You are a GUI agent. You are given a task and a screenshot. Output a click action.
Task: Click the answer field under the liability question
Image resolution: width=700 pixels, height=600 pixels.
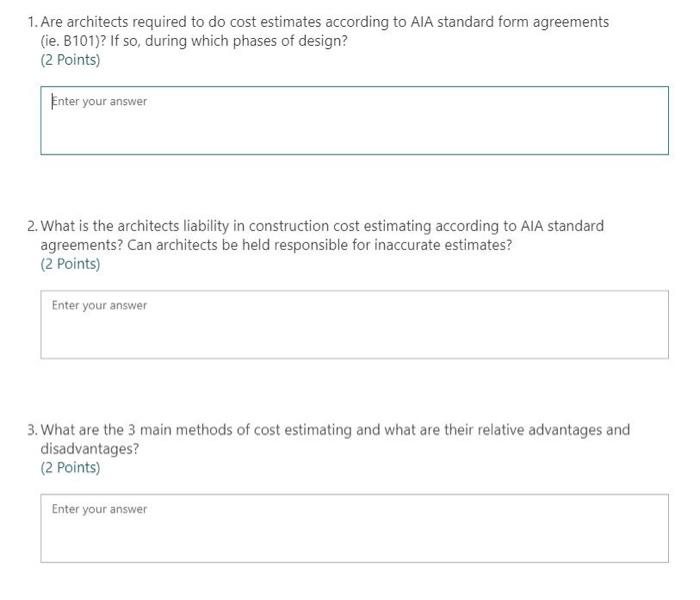[354, 325]
